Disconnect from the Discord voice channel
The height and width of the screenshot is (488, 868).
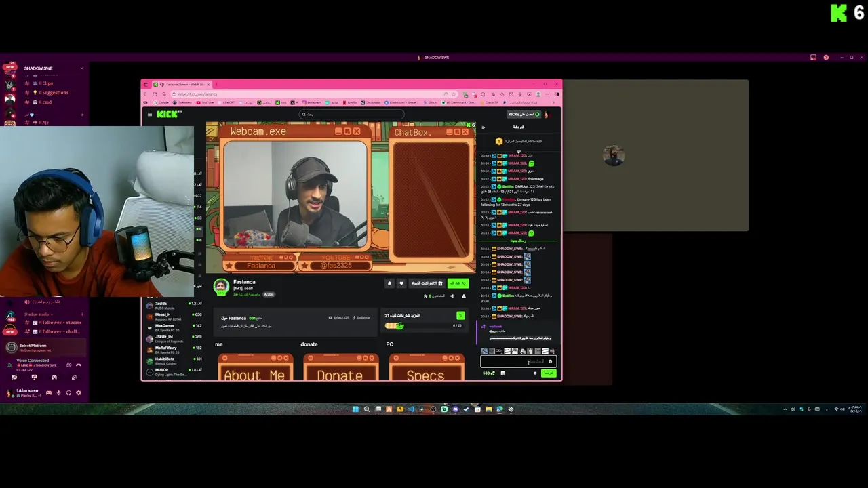coord(79,365)
